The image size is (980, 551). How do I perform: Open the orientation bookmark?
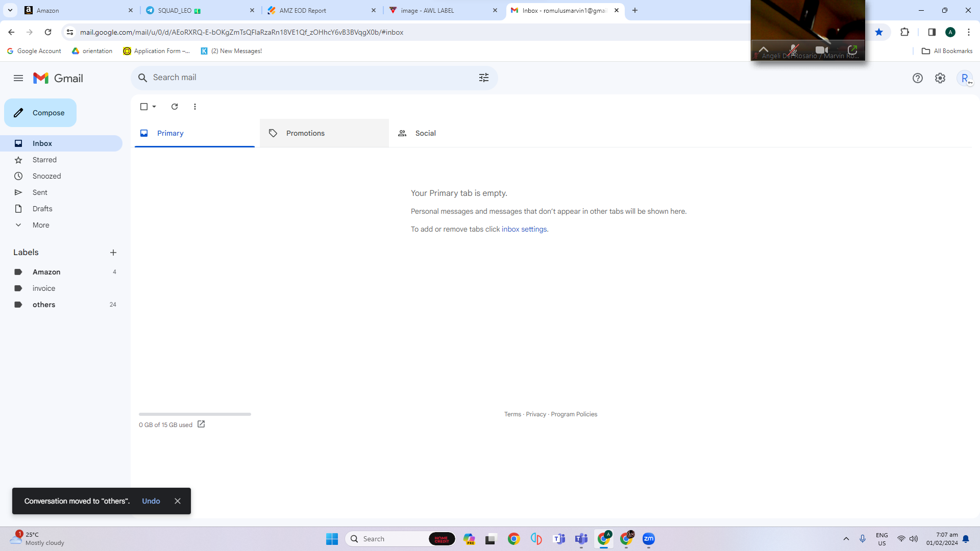(92, 51)
